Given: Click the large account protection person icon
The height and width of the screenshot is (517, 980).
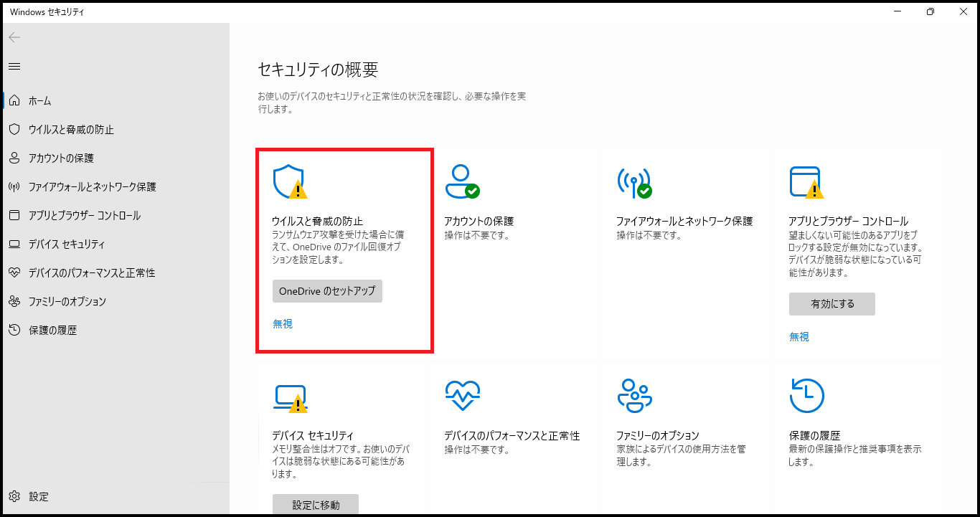Looking at the screenshot, I should pos(462,182).
